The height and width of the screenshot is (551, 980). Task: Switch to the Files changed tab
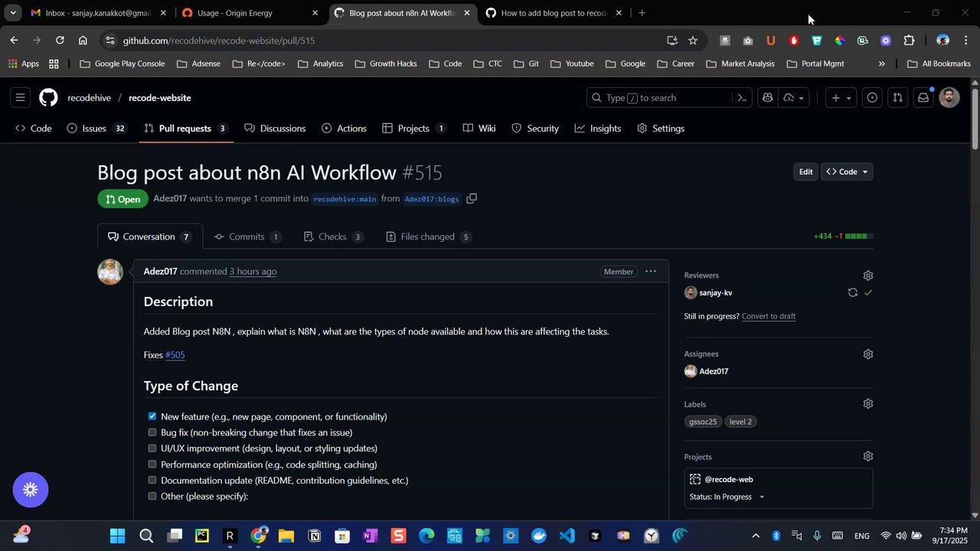coord(429,236)
